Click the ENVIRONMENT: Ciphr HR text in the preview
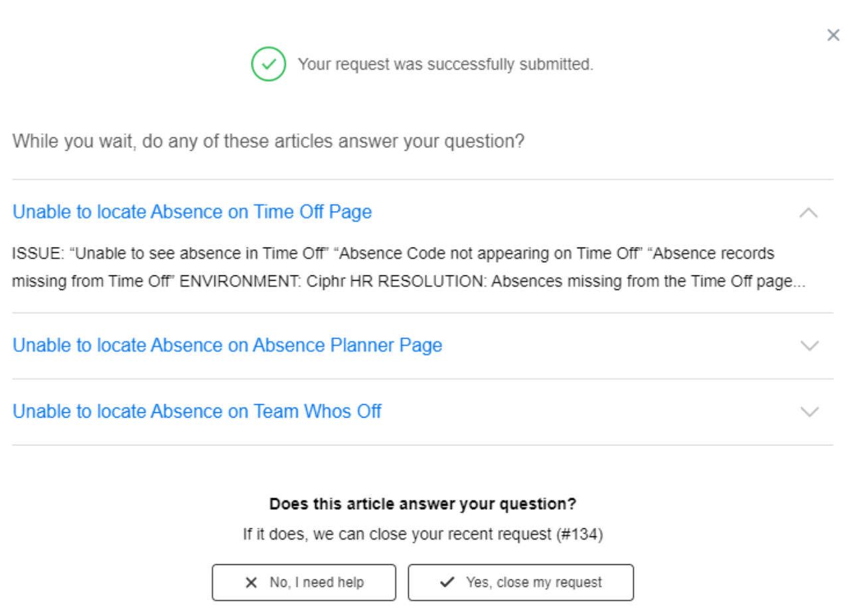The image size is (867, 616). click(276, 281)
